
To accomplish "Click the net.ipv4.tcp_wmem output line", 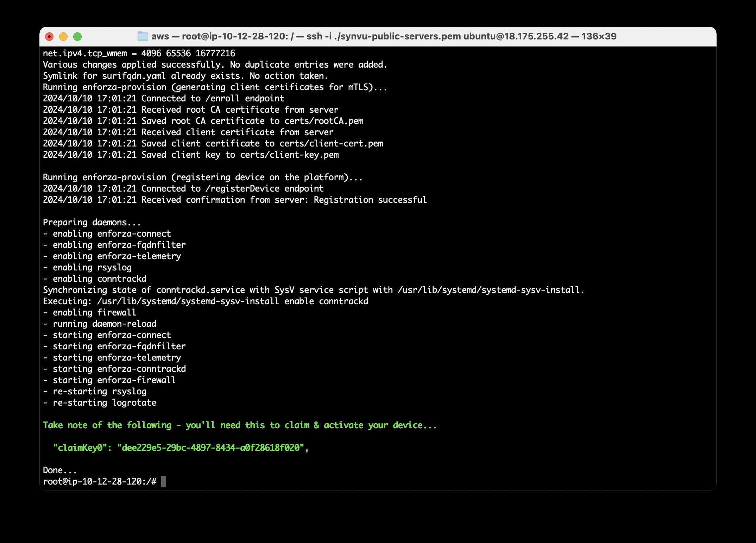I will click(139, 54).
